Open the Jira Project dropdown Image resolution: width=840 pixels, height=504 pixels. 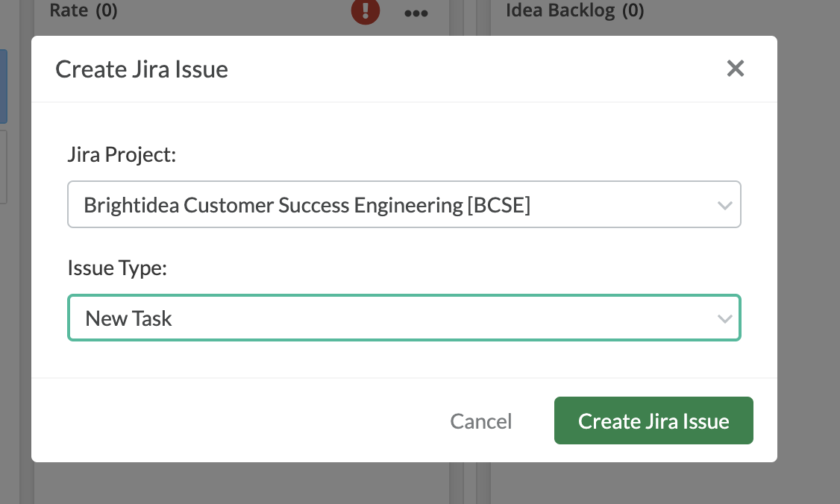404,204
